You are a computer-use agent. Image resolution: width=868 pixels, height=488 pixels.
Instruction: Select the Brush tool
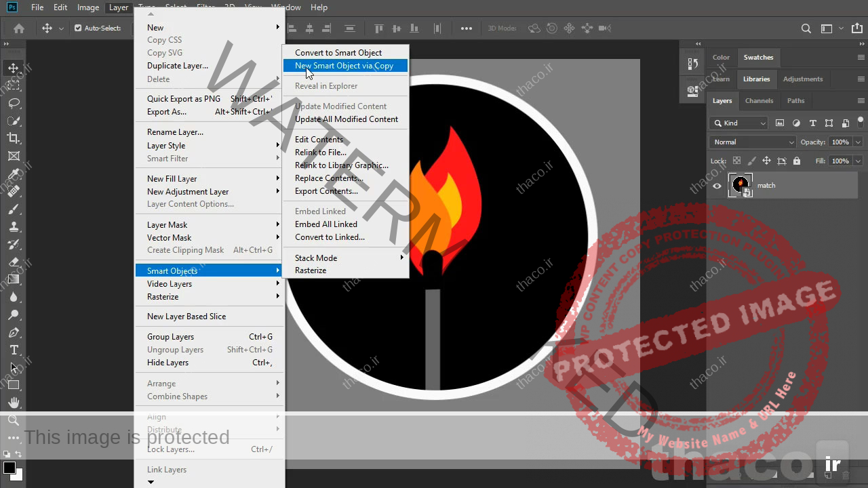[14, 209]
